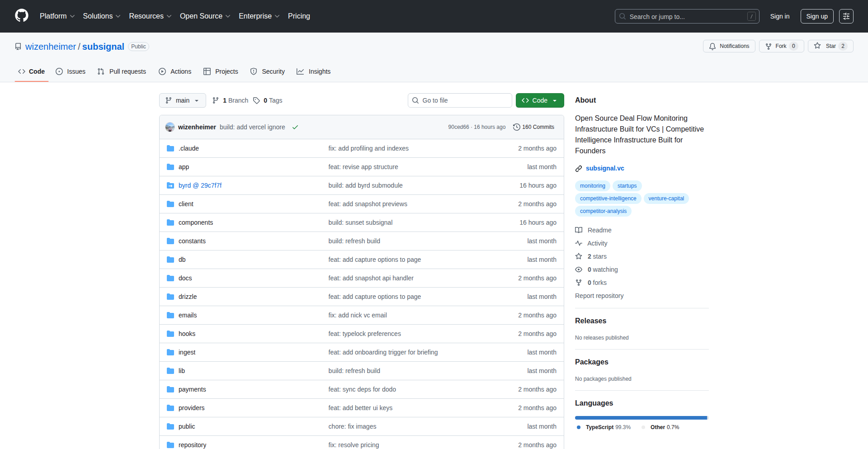Expand the main branch selector
Viewport: 868px width, 449px height.
182,100
